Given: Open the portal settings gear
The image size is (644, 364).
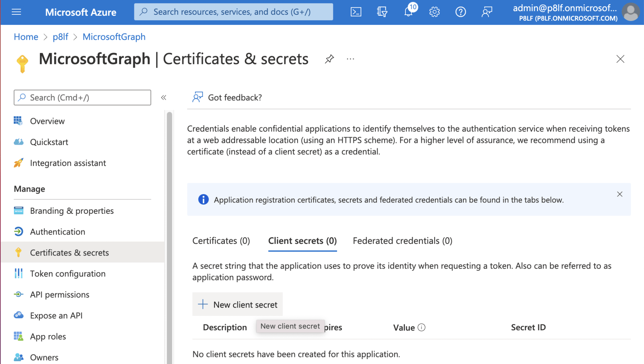Looking at the screenshot, I should (434, 12).
